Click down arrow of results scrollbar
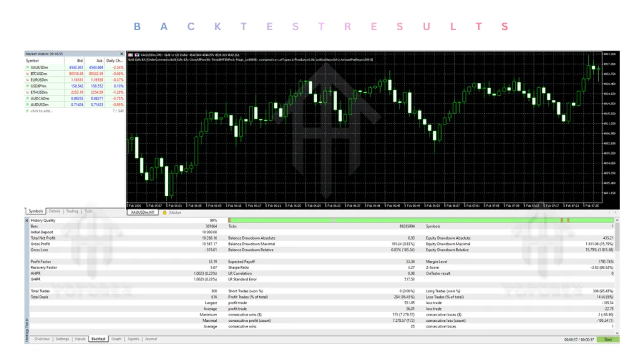This screenshot has height=362, width=644. pyautogui.click(x=617, y=333)
